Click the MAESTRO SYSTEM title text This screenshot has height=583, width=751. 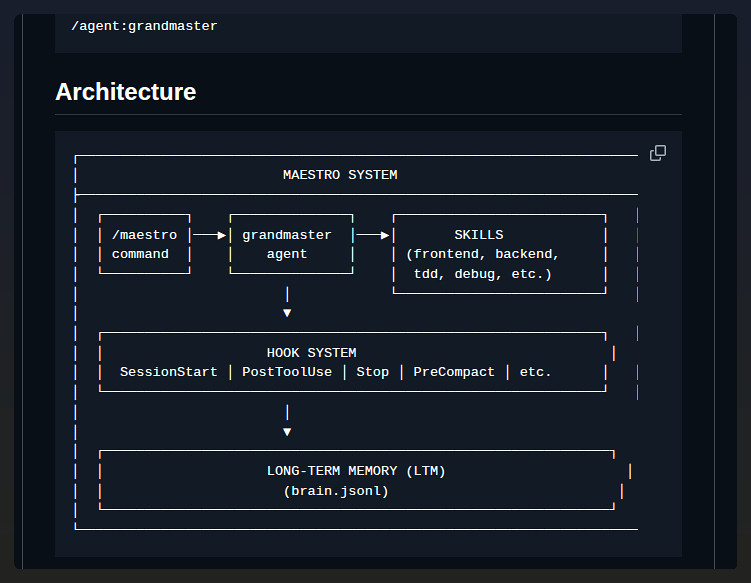click(340, 175)
